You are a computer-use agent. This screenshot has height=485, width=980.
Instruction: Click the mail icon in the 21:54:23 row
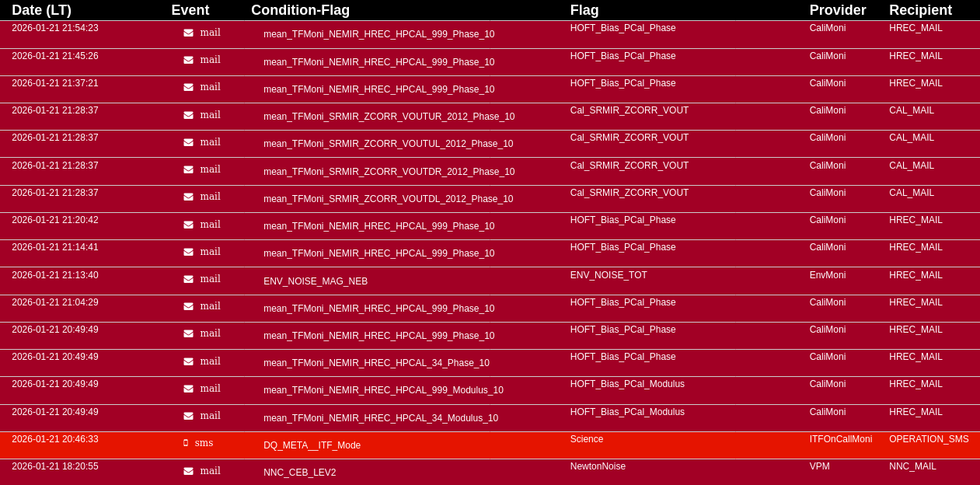point(188,33)
